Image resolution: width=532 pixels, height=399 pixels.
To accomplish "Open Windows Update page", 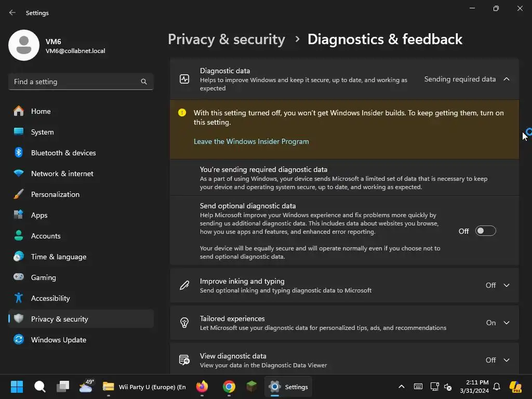I will point(59,340).
